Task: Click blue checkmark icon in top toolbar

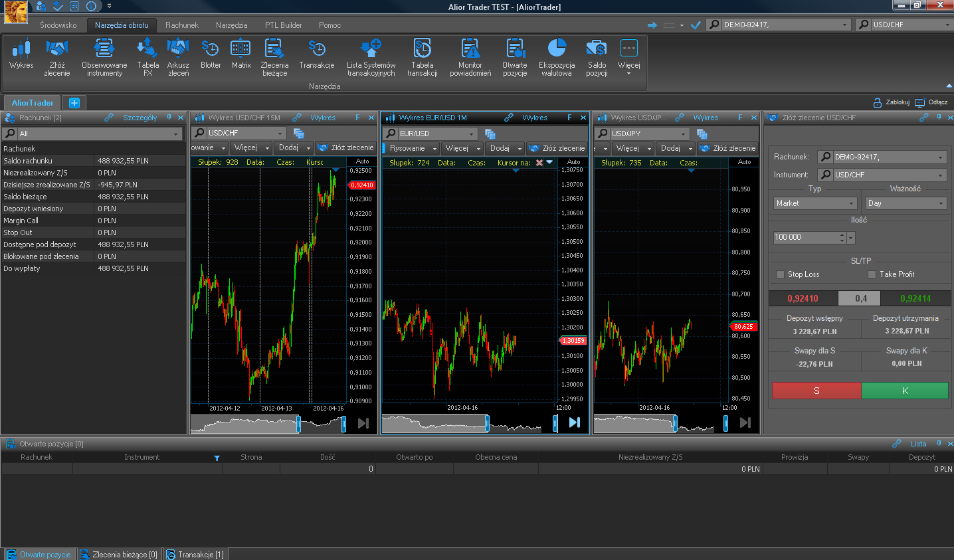Action: [696, 25]
